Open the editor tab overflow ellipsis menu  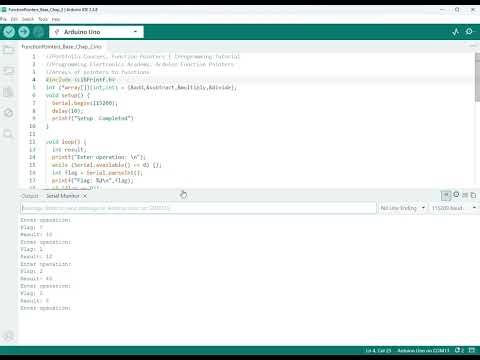473,46
